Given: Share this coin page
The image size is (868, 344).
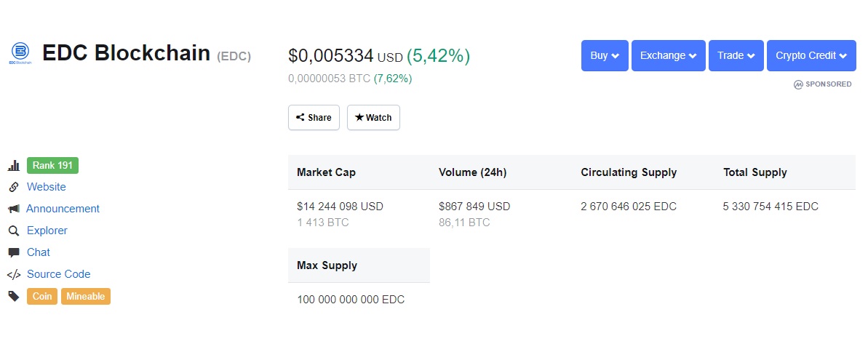Looking at the screenshot, I should [x=314, y=117].
